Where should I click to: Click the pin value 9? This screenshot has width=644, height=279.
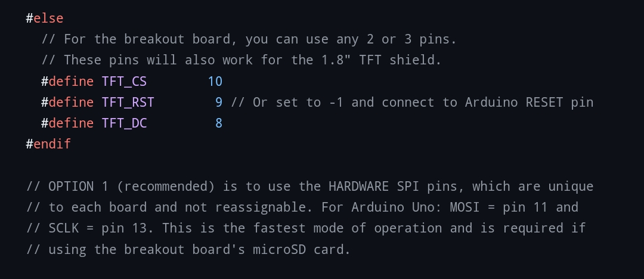pos(219,103)
